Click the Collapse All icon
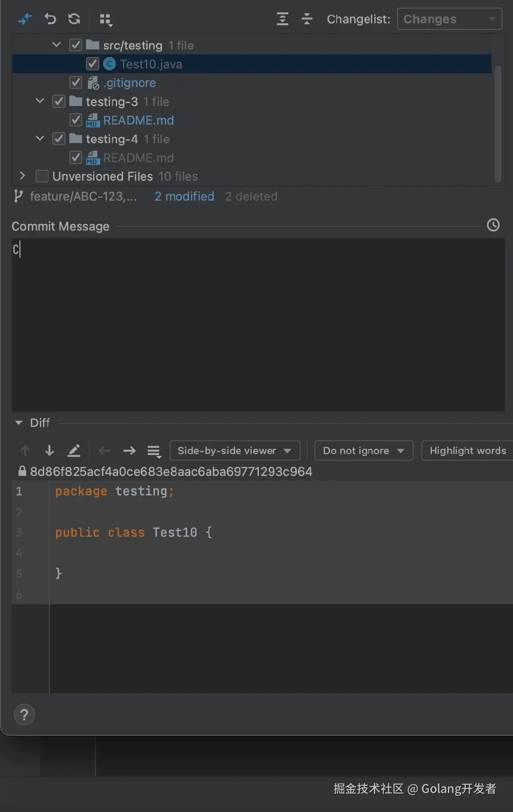Image resolution: width=513 pixels, height=812 pixels. tap(307, 19)
